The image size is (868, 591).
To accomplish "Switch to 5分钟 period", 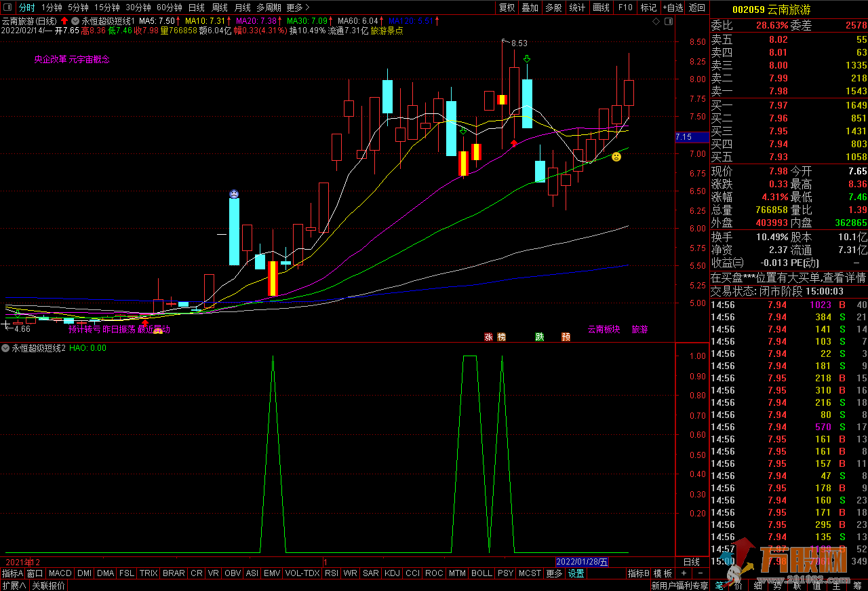I will pos(78,7).
